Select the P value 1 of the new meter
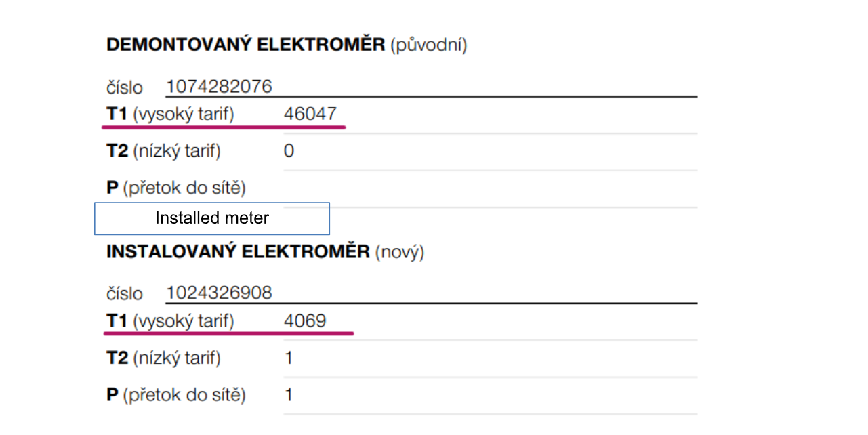The image size is (868, 435). point(289,394)
